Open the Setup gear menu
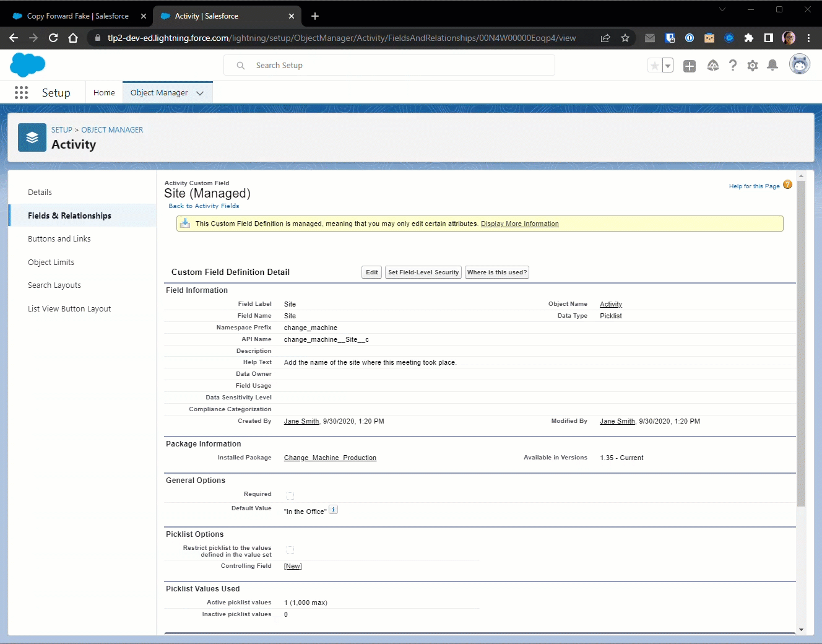822x644 pixels. tap(753, 66)
